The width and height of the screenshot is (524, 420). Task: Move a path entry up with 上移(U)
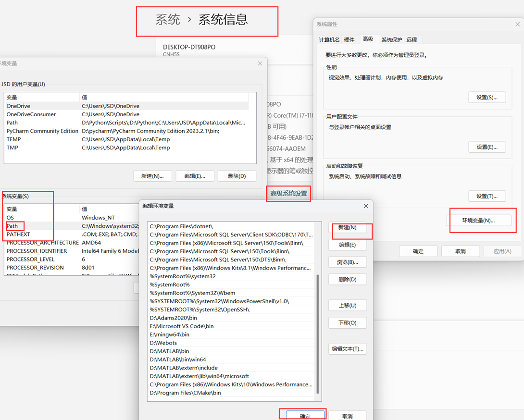348,305
